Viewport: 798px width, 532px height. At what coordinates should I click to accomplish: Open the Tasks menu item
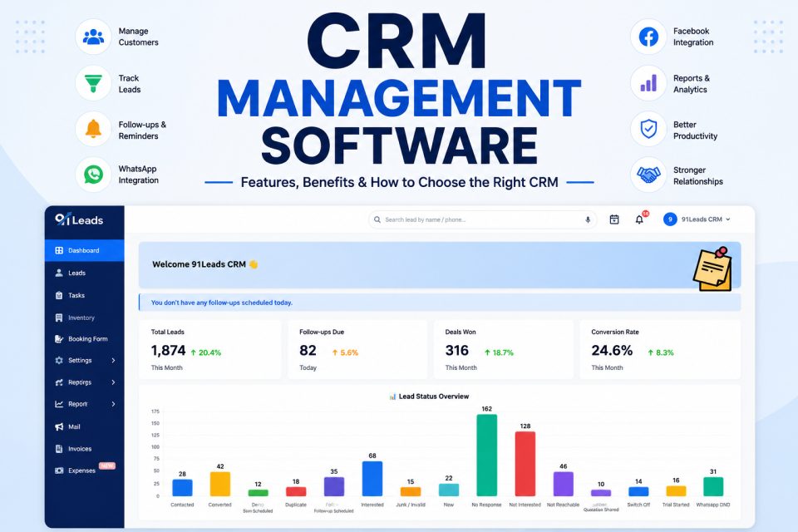click(x=85, y=295)
